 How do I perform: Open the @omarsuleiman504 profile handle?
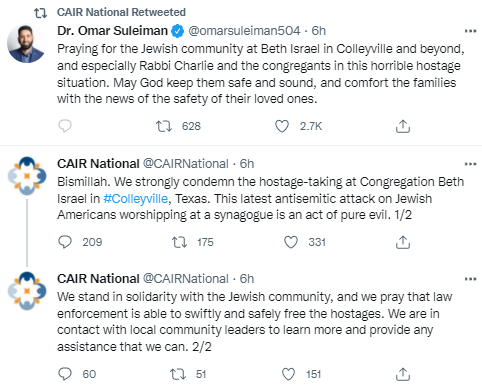pyautogui.click(x=244, y=31)
